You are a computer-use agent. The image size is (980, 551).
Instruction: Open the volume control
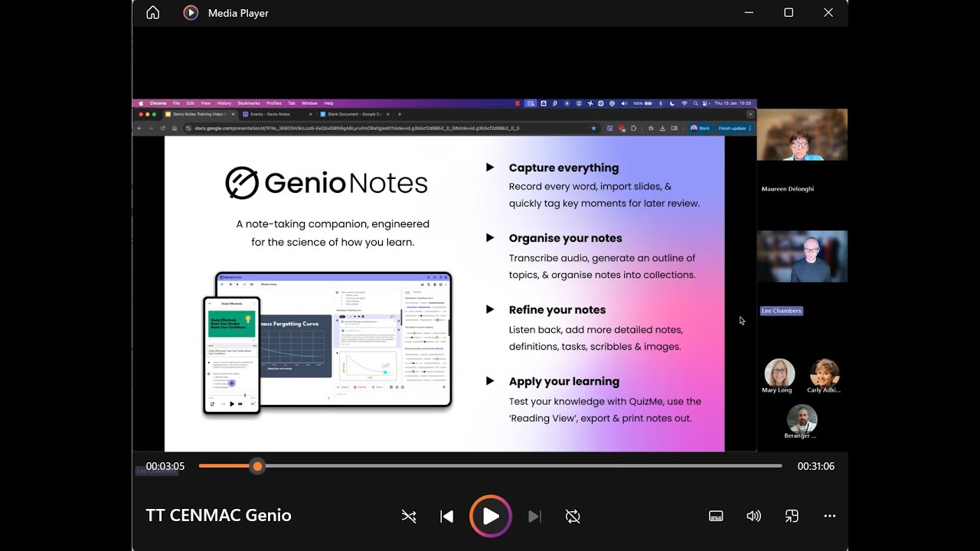coord(753,517)
